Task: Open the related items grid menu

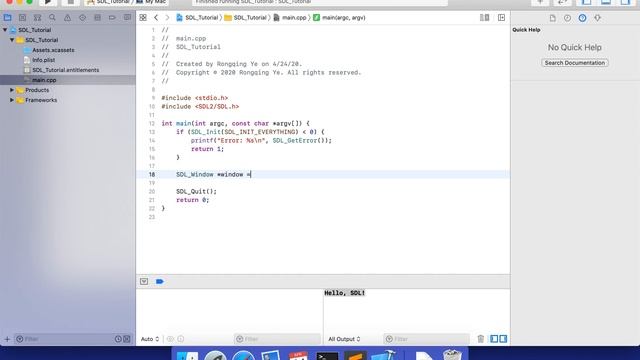Action: 143,18
